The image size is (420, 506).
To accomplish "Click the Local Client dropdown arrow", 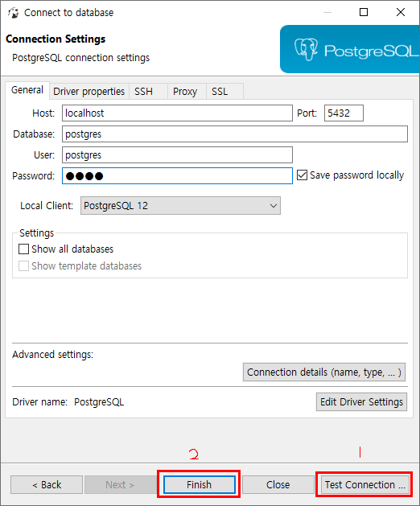I will (273, 206).
